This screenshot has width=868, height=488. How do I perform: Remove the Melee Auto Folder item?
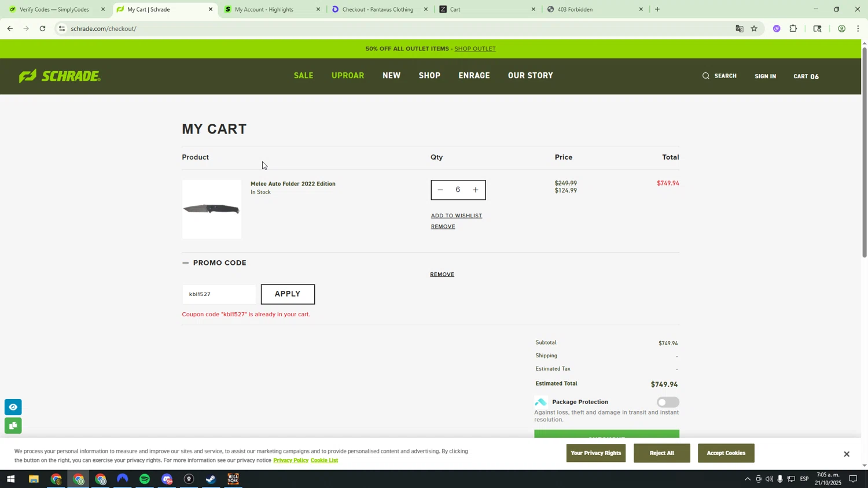coord(443,227)
